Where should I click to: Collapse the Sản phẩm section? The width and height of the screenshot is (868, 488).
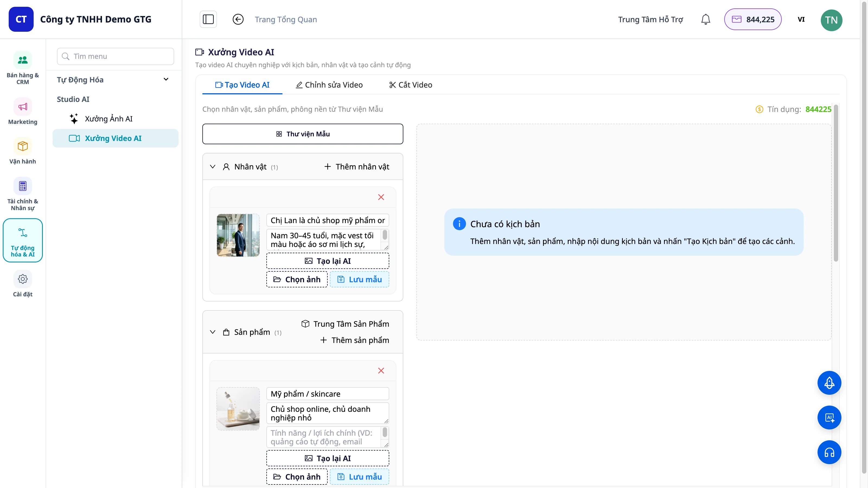(x=213, y=332)
